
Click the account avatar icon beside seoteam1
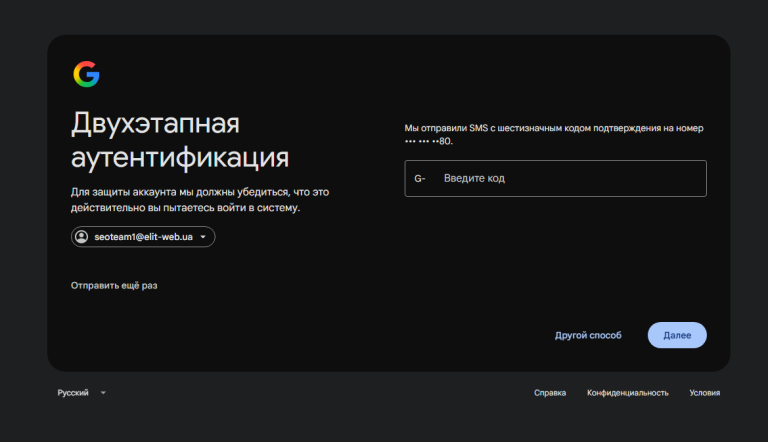coord(81,237)
